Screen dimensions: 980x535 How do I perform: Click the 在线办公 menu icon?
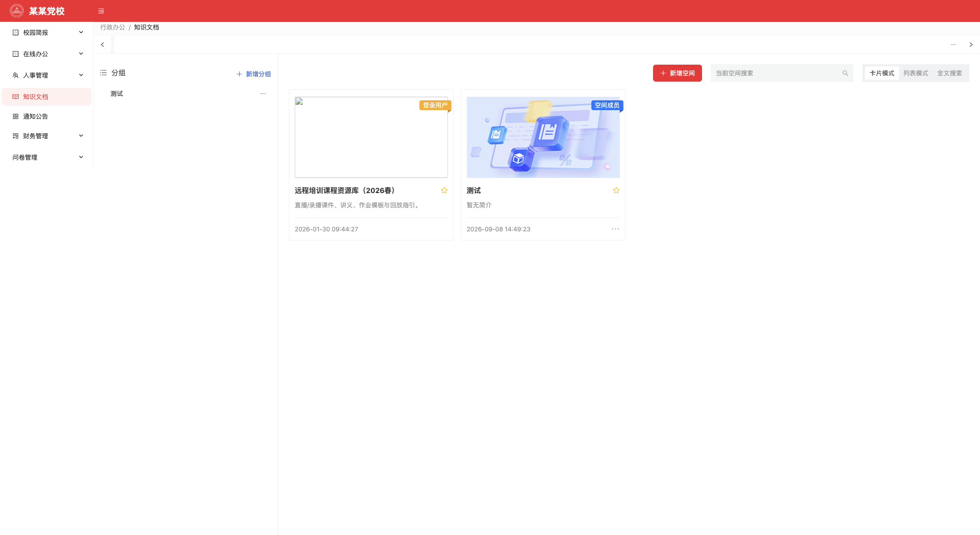click(x=16, y=54)
